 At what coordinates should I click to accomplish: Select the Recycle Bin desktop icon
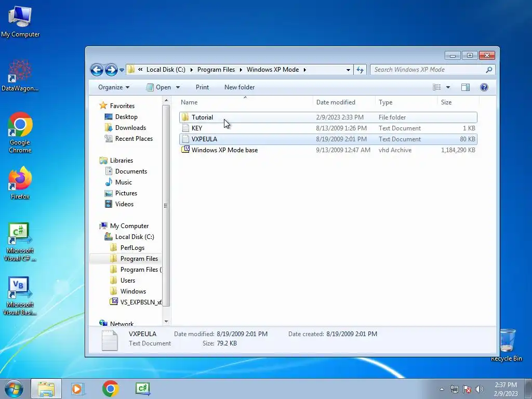507,345
